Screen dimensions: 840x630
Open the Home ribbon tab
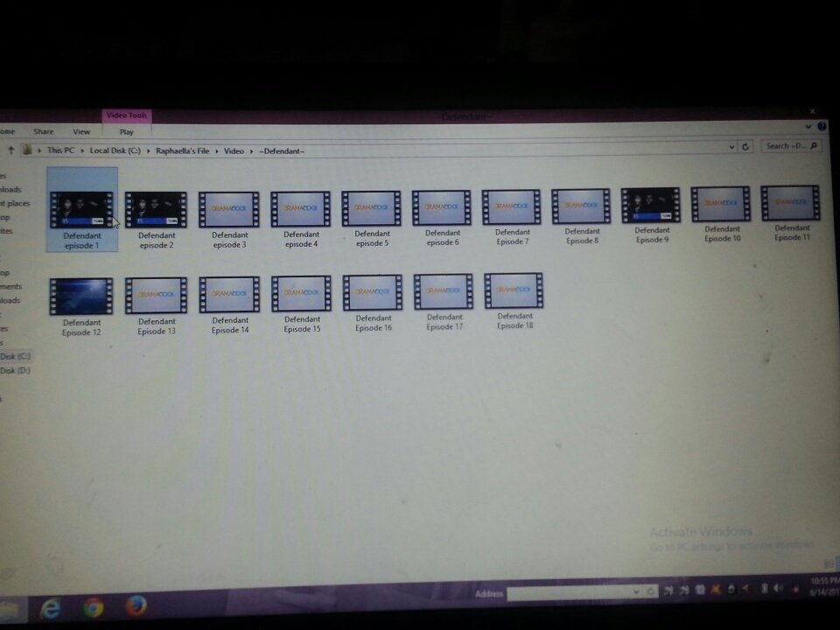click(7, 131)
